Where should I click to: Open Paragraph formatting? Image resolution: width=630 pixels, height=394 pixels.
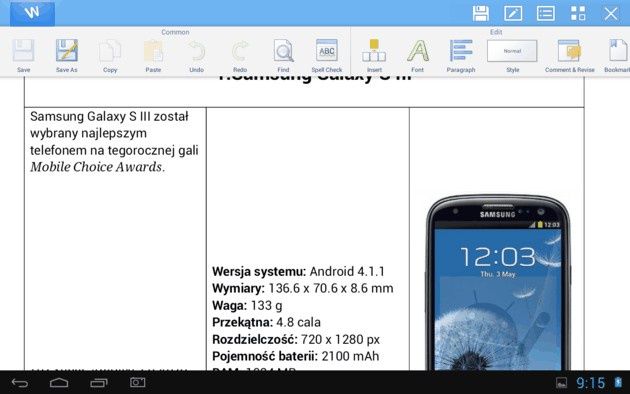tap(461, 56)
